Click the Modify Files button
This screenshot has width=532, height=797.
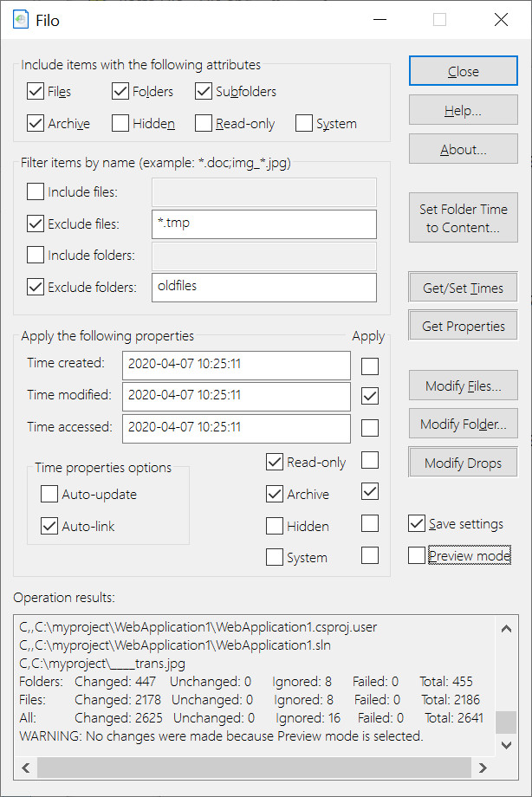coord(464,386)
